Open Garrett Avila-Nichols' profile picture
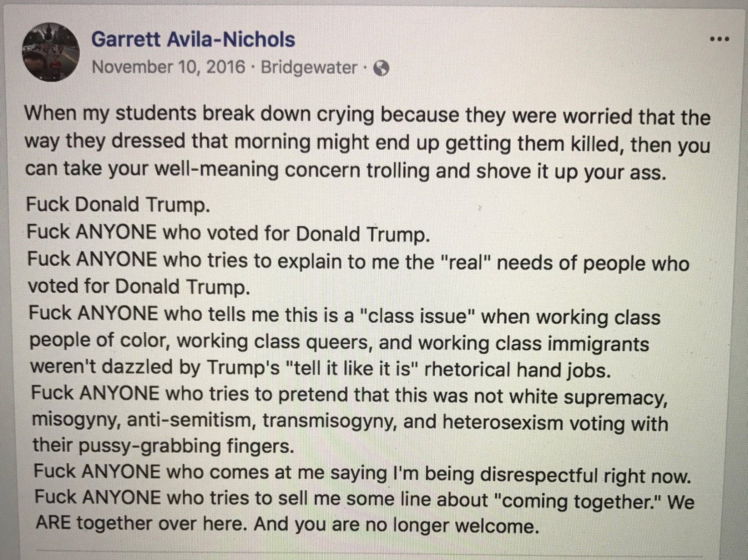This screenshot has width=748, height=560. pyautogui.click(x=50, y=52)
